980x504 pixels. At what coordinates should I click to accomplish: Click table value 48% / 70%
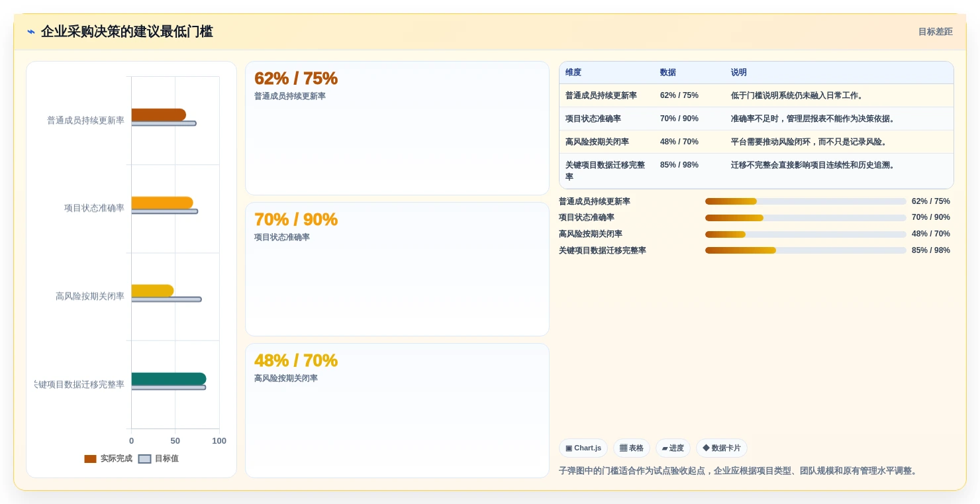(x=679, y=142)
